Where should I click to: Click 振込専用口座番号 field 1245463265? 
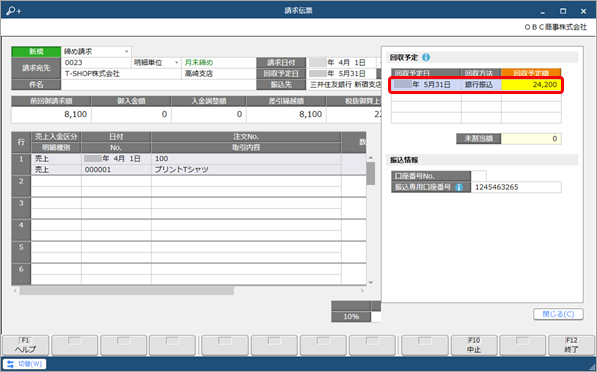[x=516, y=187]
